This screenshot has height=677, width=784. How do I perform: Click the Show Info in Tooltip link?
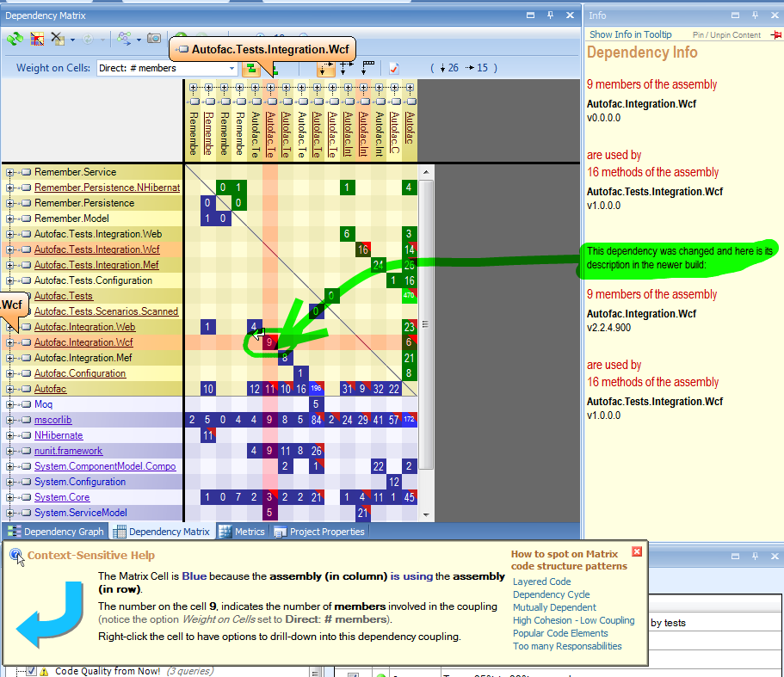630,34
